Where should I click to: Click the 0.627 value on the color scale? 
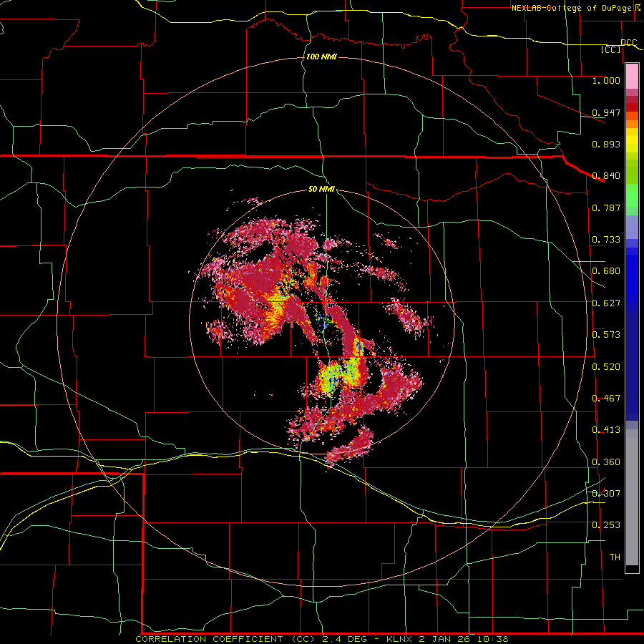[x=606, y=303]
